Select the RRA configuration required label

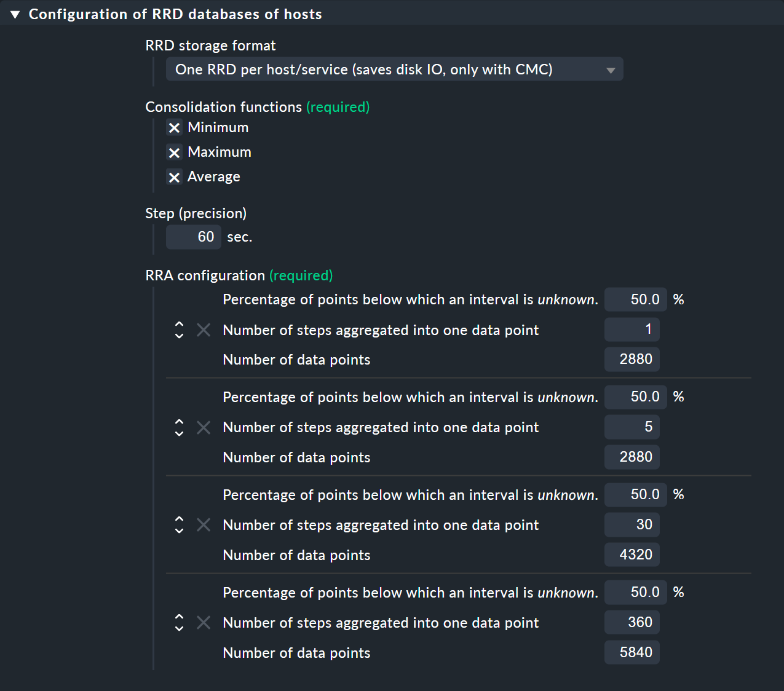click(301, 275)
